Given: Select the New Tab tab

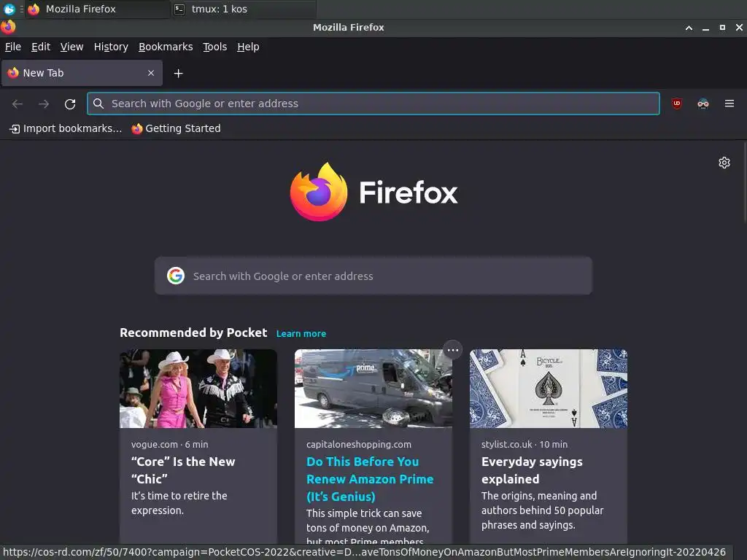Looking at the screenshot, I should tap(82, 73).
